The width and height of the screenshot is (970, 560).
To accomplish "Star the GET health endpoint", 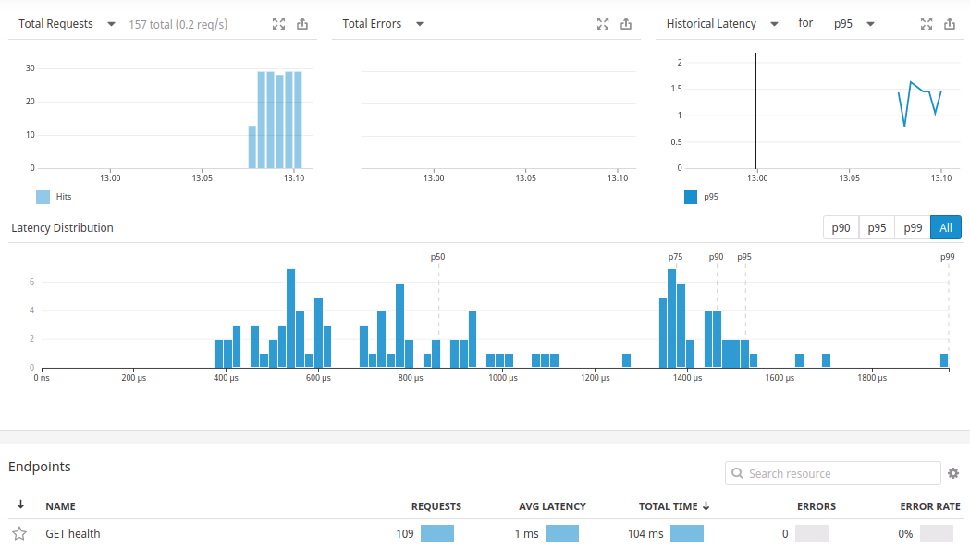I will coord(19,533).
